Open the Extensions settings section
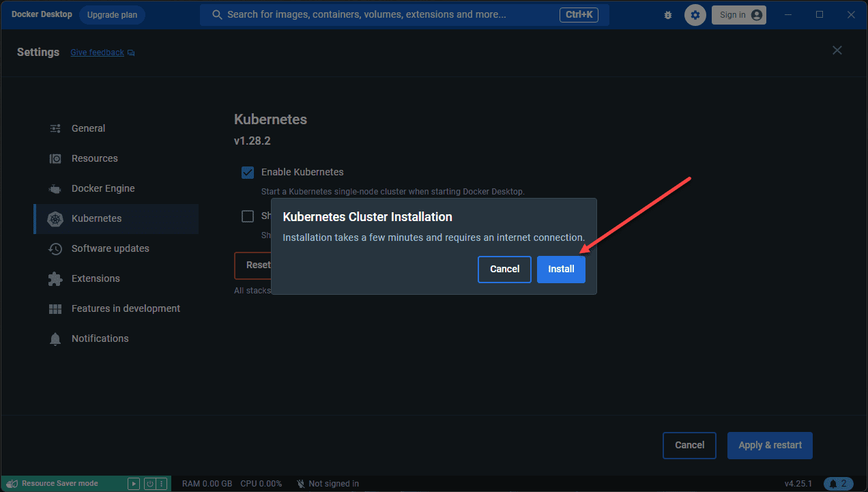The width and height of the screenshot is (868, 492). coord(116,278)
